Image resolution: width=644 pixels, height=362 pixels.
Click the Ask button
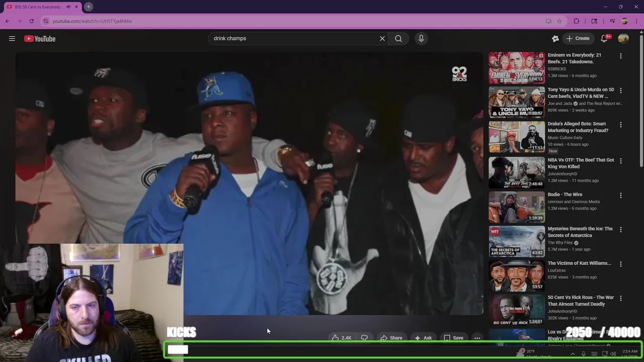[x=423, y=338]
